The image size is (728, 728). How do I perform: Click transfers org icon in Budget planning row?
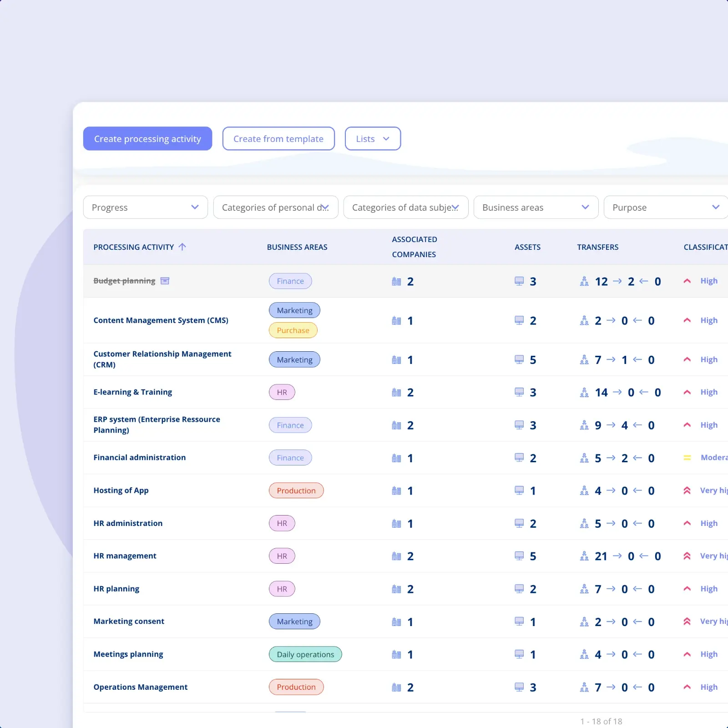click(584, 281)
